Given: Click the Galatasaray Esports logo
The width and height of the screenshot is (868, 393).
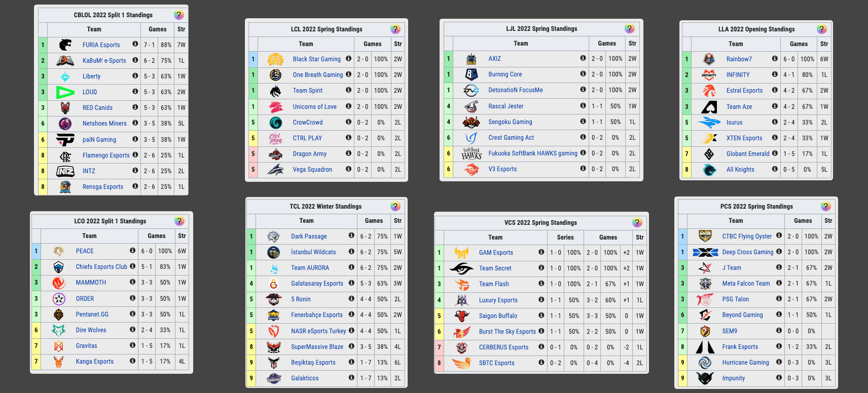Looking at the screenshot, I should coord(274,284).
